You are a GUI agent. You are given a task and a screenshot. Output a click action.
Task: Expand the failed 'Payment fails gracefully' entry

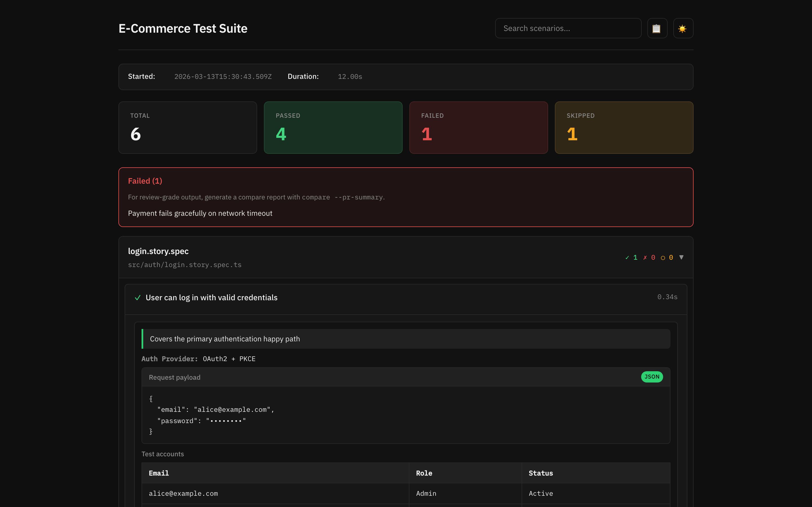(x=200, y=213)
